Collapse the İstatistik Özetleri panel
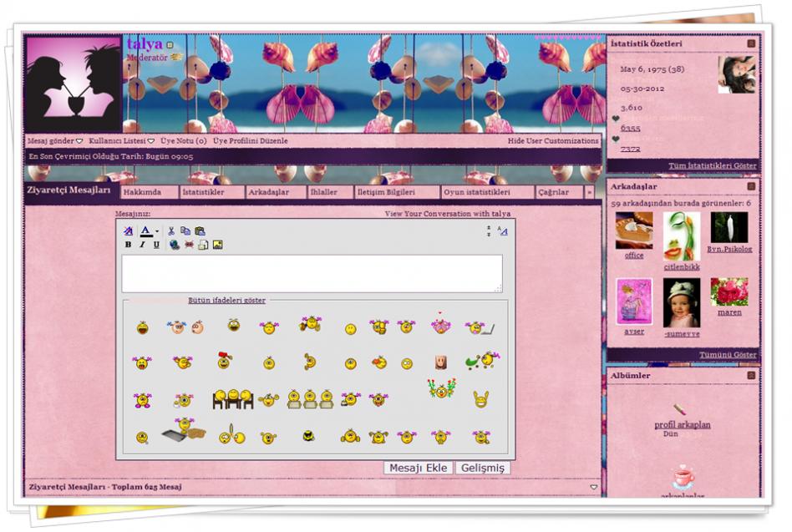 pos(751,43)
